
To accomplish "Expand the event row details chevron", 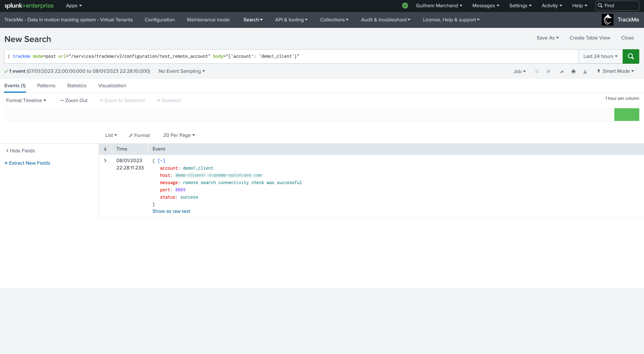I will (105, 161).
